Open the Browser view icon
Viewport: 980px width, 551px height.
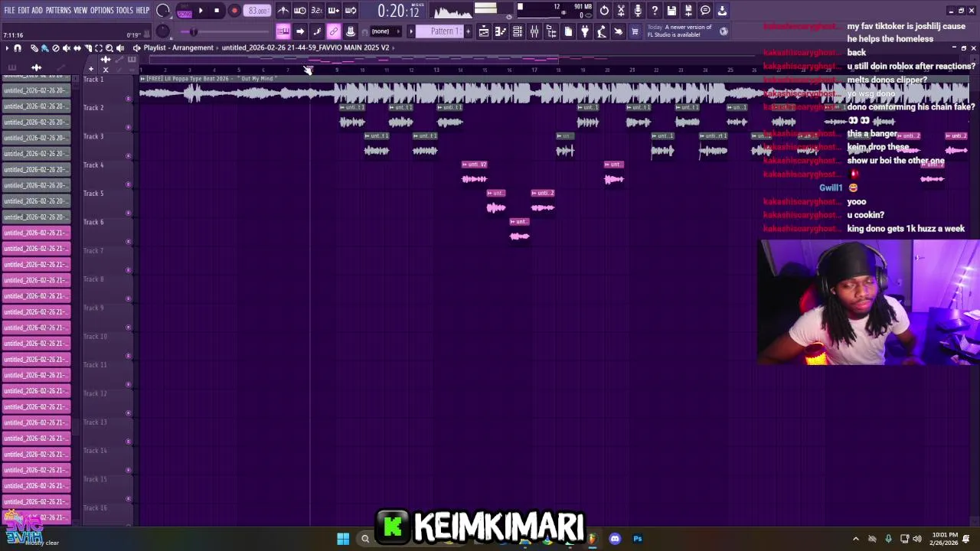pyautogui.click(x=551, y=31)
